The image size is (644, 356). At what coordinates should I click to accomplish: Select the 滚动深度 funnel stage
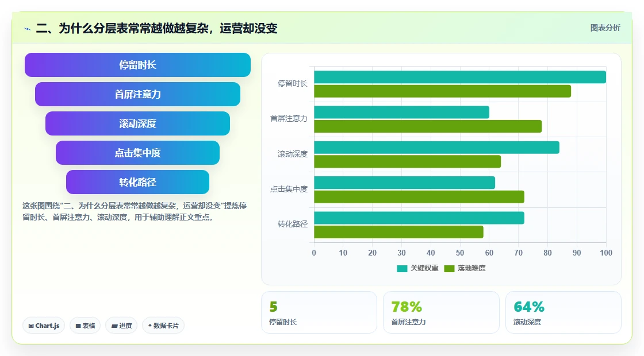(137, 123)
